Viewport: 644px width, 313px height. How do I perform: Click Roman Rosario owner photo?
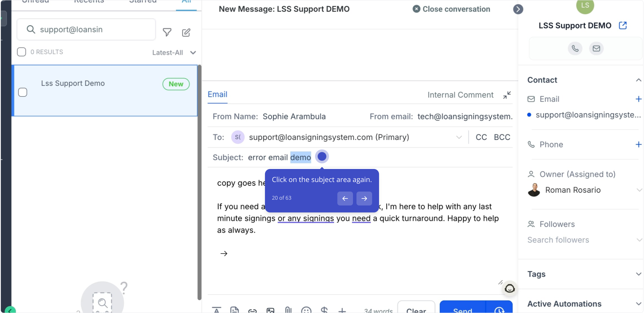534,190
